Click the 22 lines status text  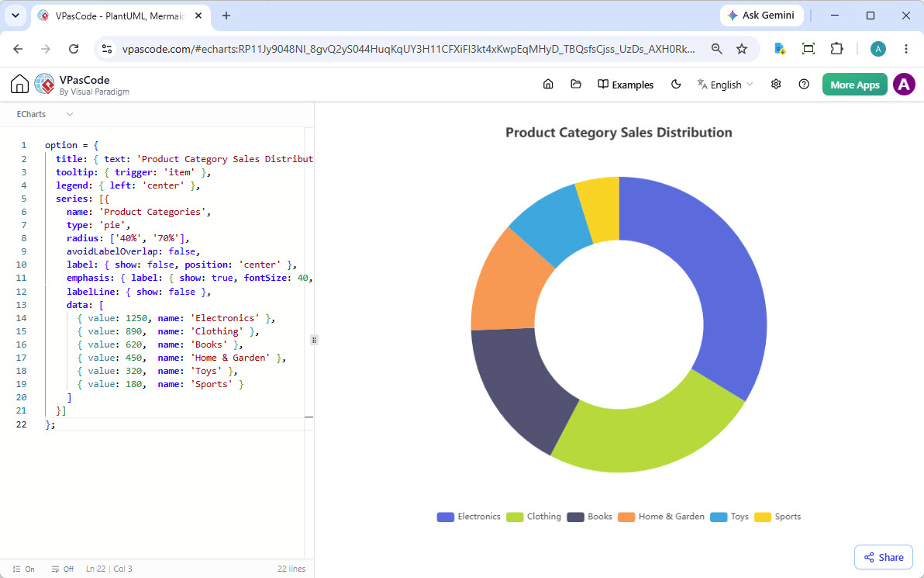(x=291, y=569)
